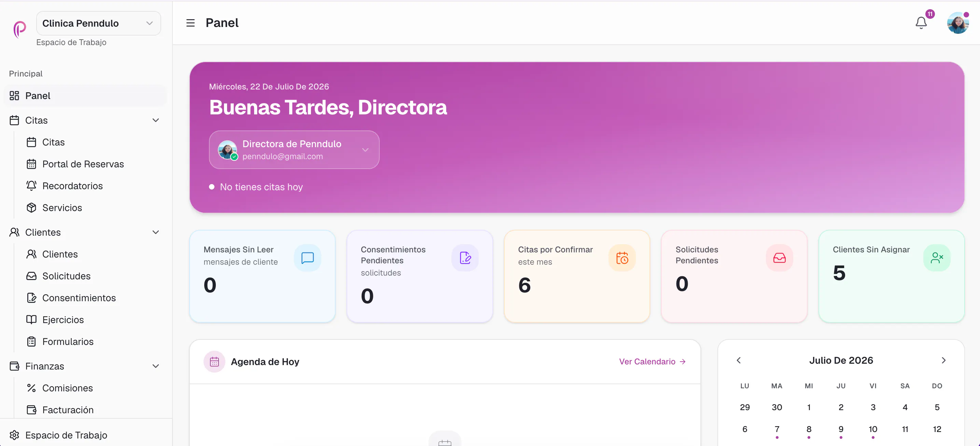Collapse the Citas sidebar section
980x446 pixels.
click(x=156, y=120)
